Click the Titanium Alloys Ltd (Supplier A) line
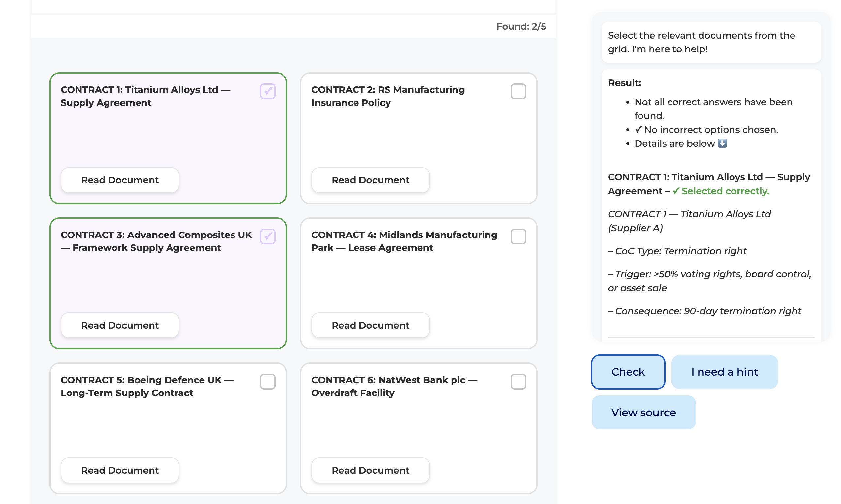 (x=689, y=221)
